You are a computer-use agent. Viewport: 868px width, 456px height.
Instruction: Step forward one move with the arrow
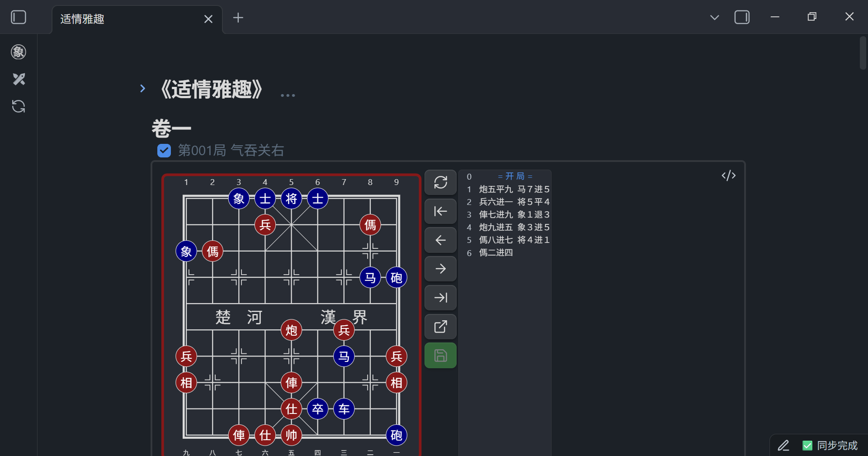click(440, 269)
